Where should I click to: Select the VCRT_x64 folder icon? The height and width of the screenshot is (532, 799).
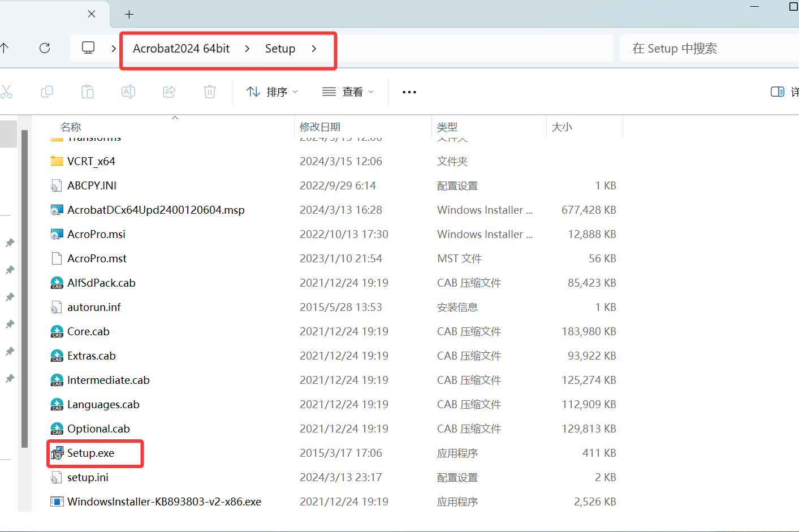(x=57, y=161)
